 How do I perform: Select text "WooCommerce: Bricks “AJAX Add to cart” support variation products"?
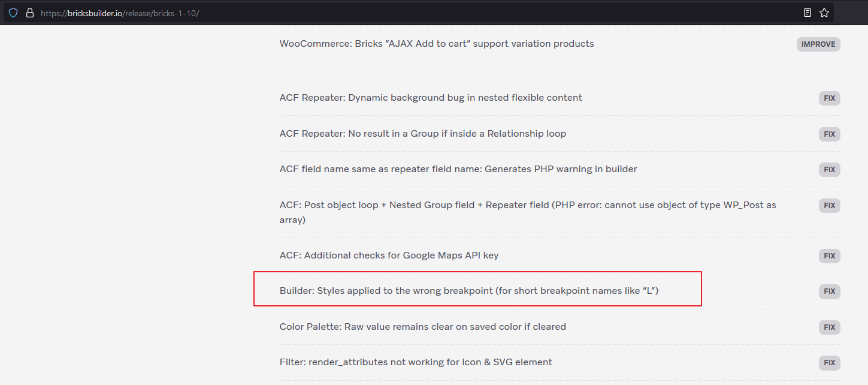[437, 44]
